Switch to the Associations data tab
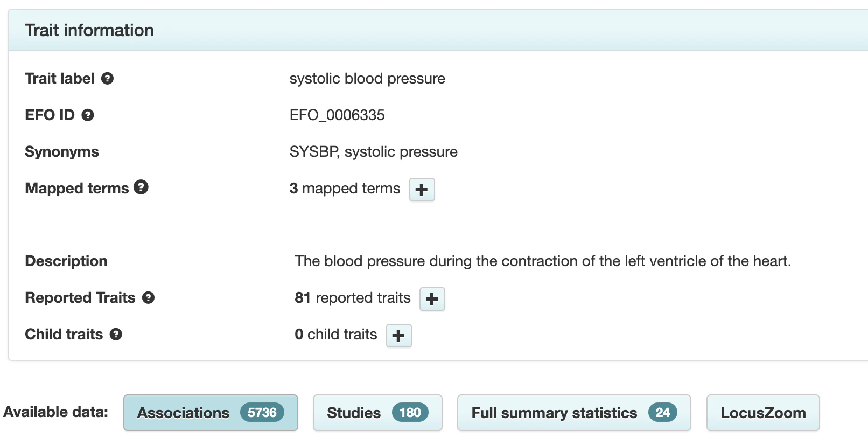Screen dimensions: 868x445 tap(183, 413)
